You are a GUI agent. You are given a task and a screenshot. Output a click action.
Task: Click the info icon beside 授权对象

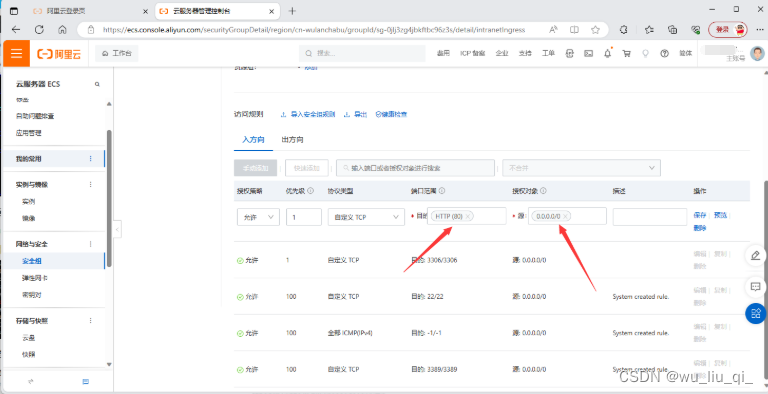click(x=543, y=191)
